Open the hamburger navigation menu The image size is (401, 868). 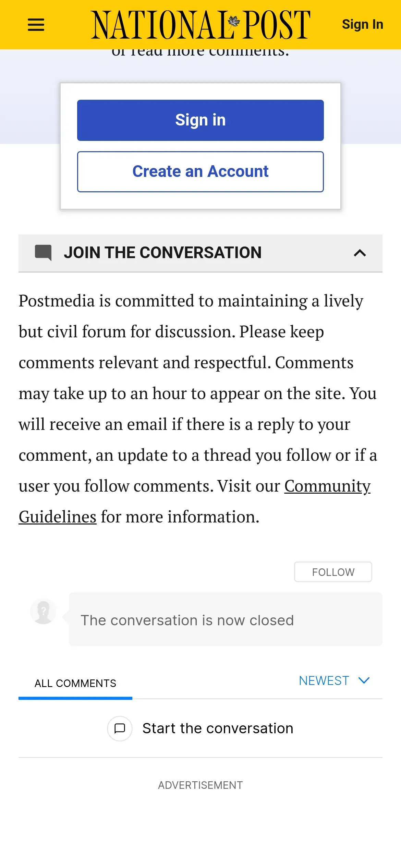[x=36, y=25]
